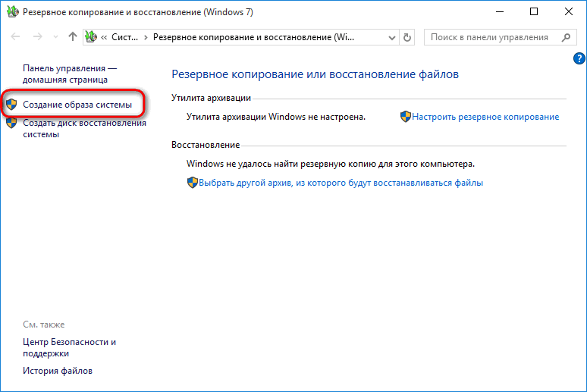The width and height of the screenshot is (587, 392).
Task: Click shield icon beside Создание образа системы
Action: click(x=11, y=105)
